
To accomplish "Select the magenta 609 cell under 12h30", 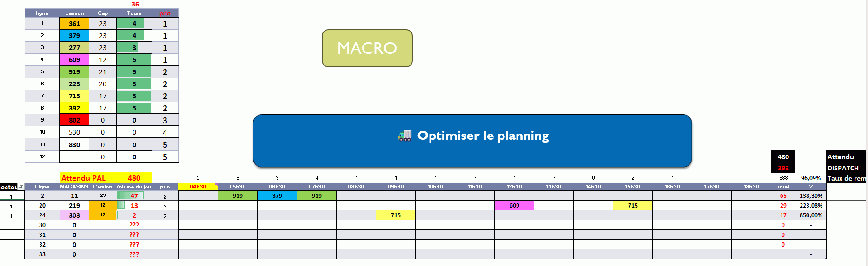I will (x=514, y=205).
